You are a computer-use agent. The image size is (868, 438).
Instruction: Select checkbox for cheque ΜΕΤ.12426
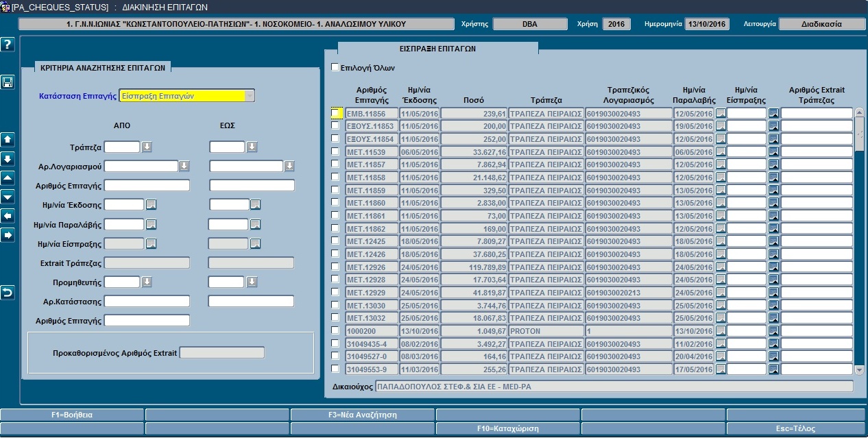(x=335, y=254)
